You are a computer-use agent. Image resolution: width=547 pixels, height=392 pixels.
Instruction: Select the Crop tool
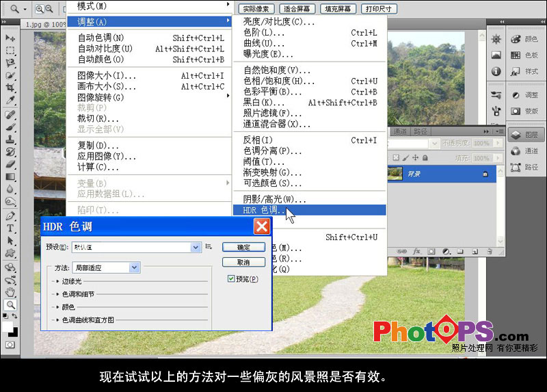[10, 88]
